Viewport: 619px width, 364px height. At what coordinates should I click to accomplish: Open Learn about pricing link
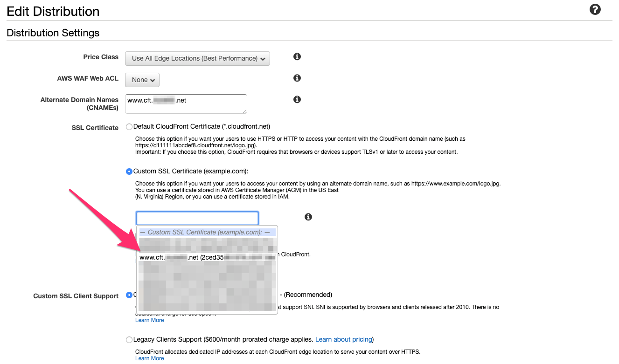(x=344, y=339)
